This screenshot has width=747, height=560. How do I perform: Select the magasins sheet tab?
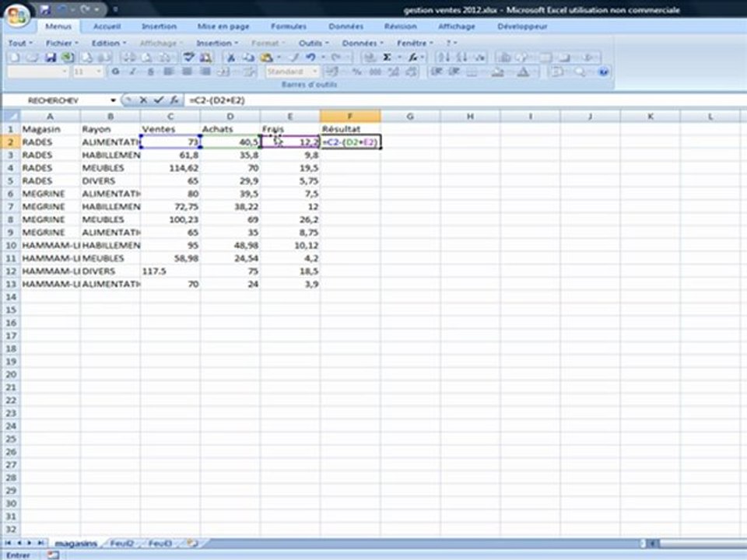(x=75, y=544)
